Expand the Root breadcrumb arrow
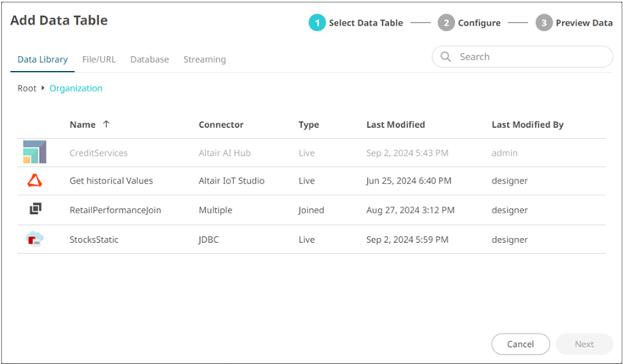Viewport: 623px width, 364px height. 43,88
